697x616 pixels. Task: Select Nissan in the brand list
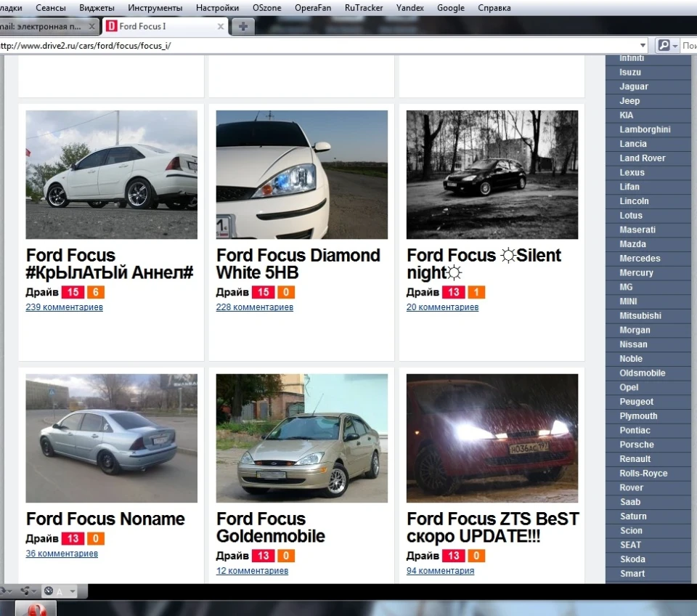(x=648, y=344)
